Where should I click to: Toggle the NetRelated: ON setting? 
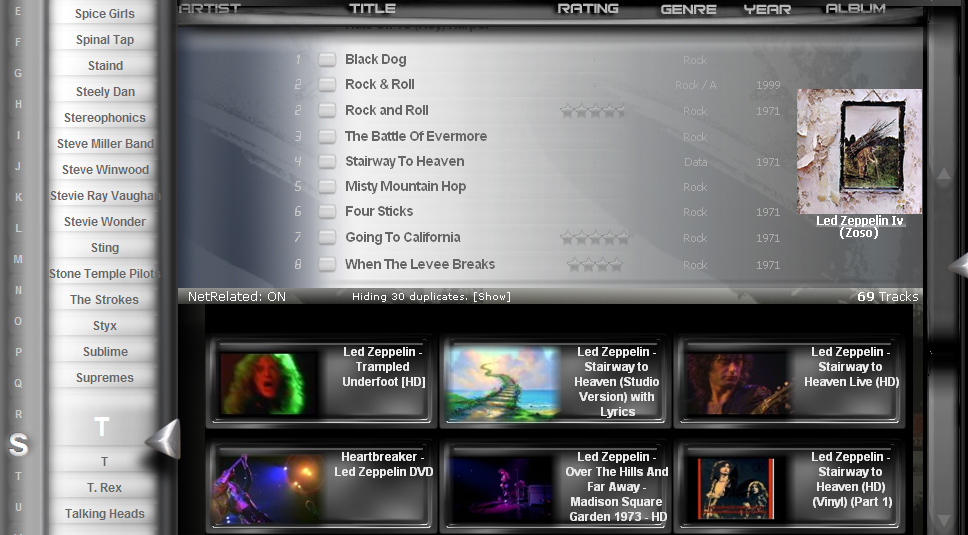tap(236, 297)
